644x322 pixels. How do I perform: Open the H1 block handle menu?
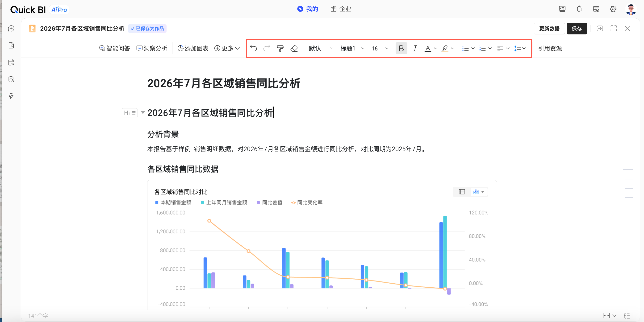tap(130, 113)
